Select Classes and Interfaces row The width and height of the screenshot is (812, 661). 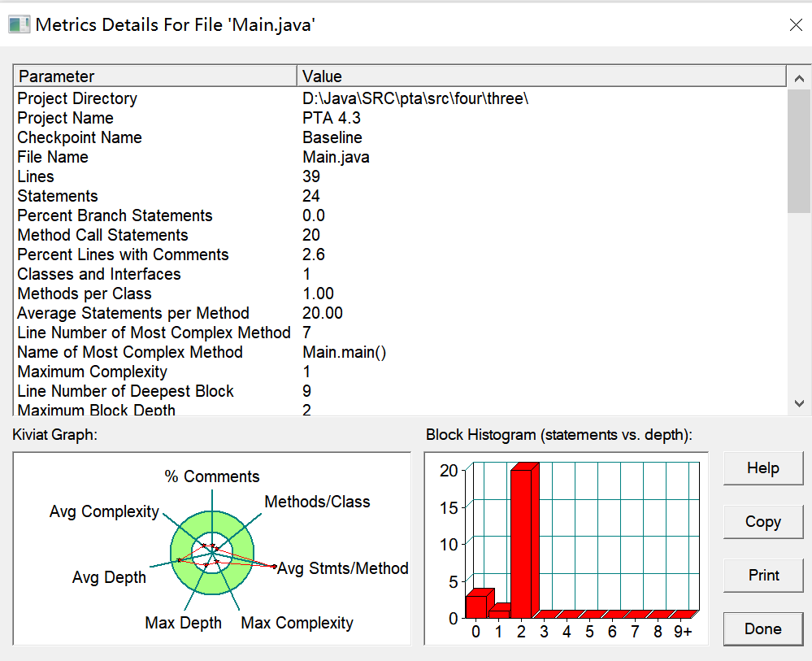pyautogui.click(x=400, y=274)
